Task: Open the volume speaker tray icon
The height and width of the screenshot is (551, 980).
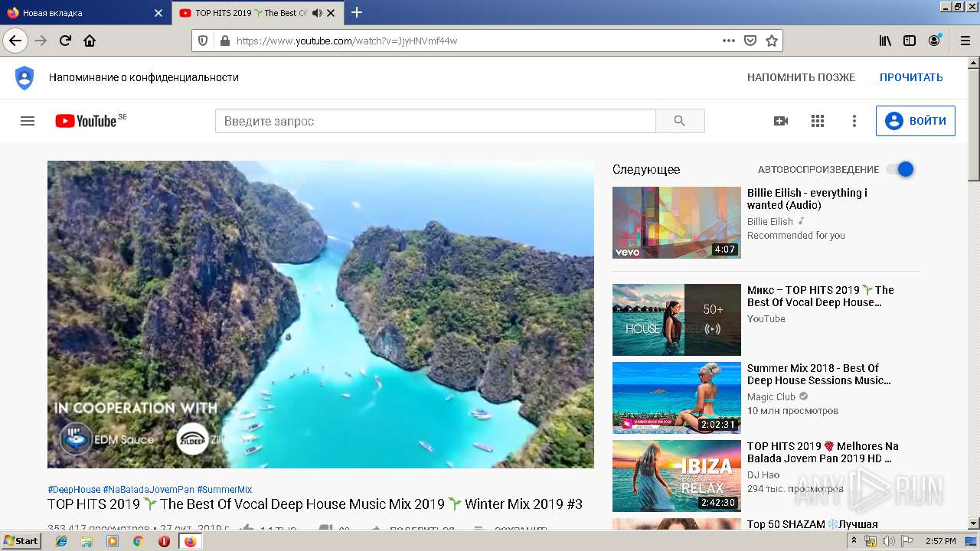Action: (889, 541)
